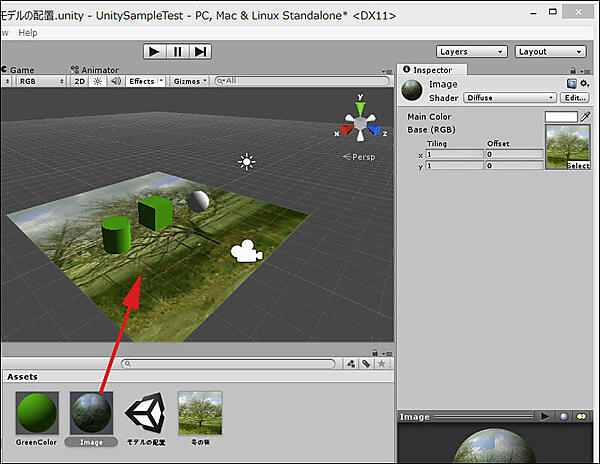Open the Help menu

point(28,33)
